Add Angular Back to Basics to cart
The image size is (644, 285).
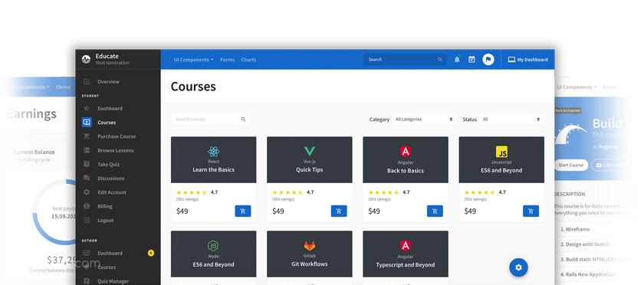pos(435,211)
